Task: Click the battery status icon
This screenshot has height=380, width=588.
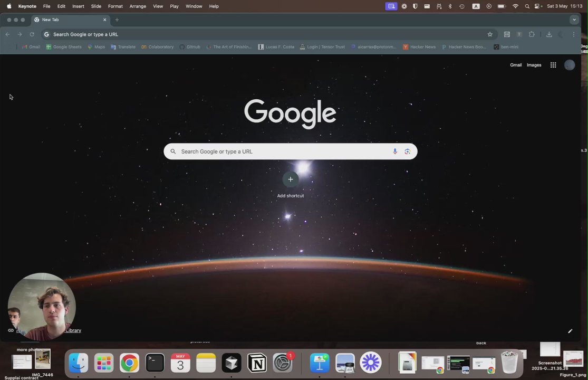Action: tap(502, 6)
